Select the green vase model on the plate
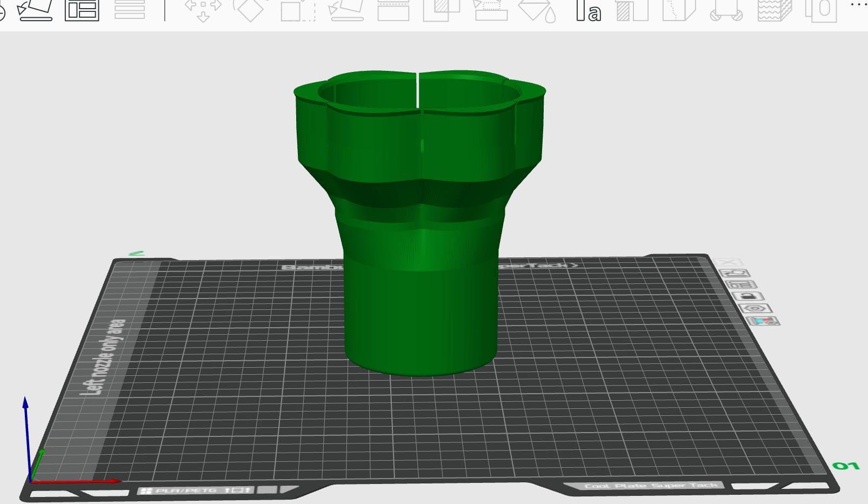Screen dimensions: 868x504 (420, 223)
